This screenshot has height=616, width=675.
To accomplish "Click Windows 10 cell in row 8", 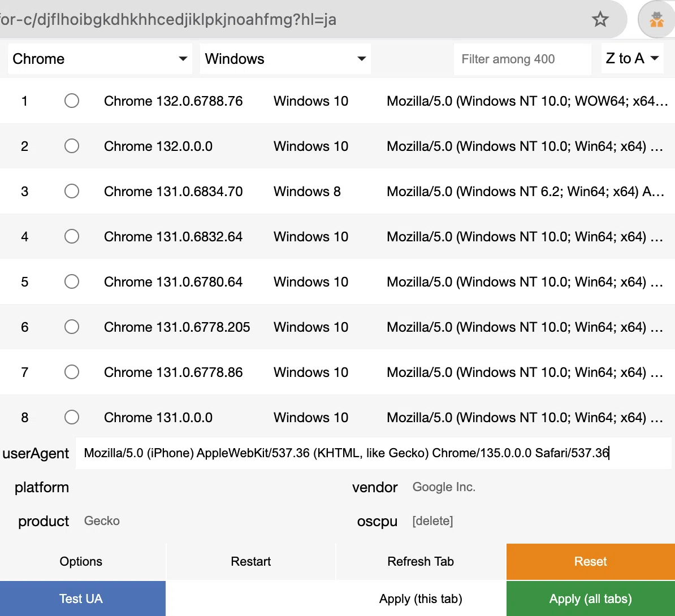I will click(x=311, y=417).
